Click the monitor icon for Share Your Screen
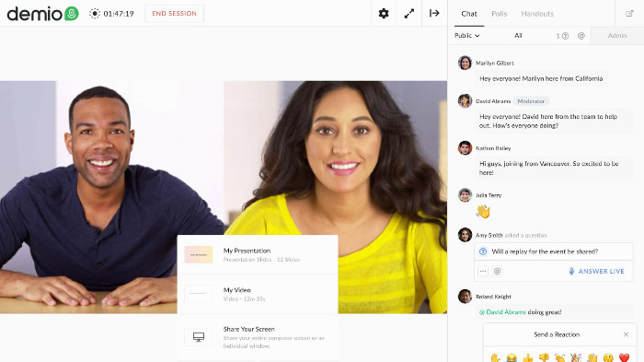The image size is (644, 362). pyautogui.click(x=199, y=337)
